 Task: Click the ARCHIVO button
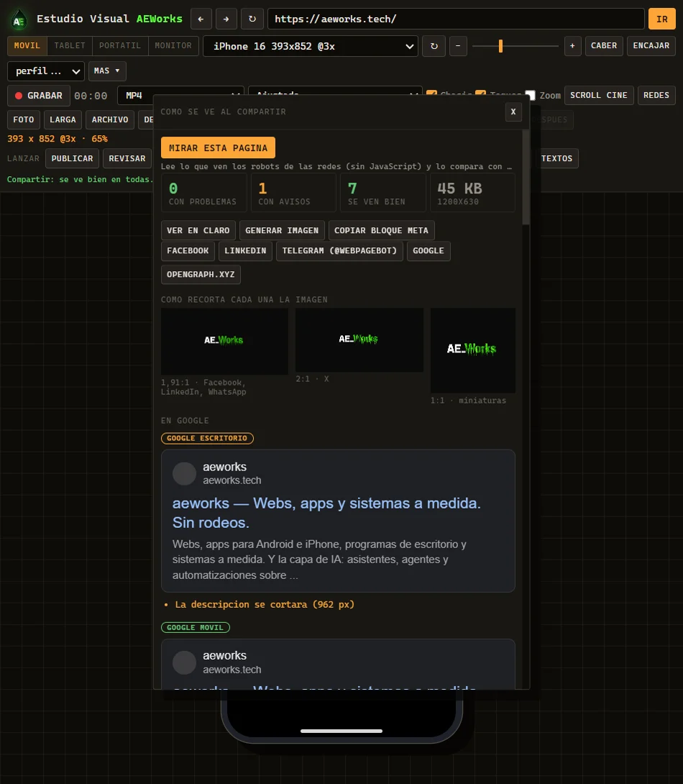pyautogui.click(x=110, y=119)
